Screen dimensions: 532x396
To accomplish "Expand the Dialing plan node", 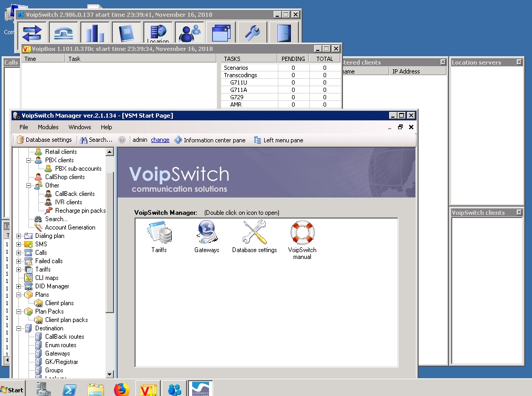I will 19,236.
